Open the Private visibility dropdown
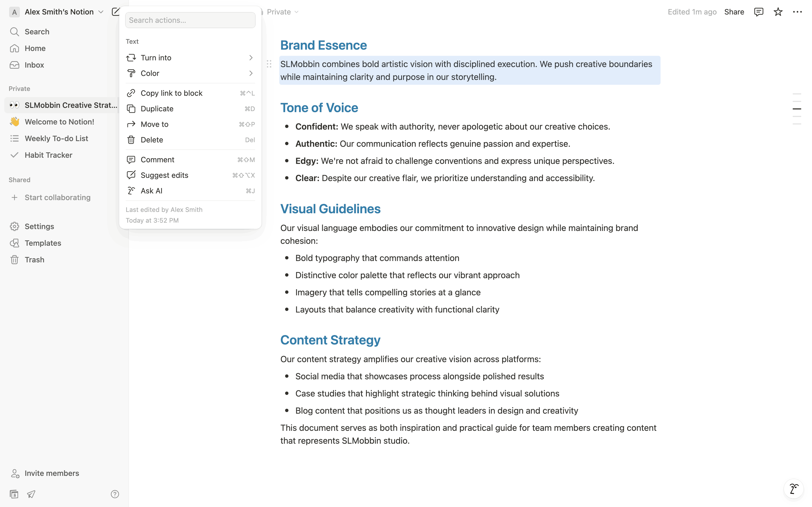The width and height of the screenshot is (812, 507). (282, 12)
